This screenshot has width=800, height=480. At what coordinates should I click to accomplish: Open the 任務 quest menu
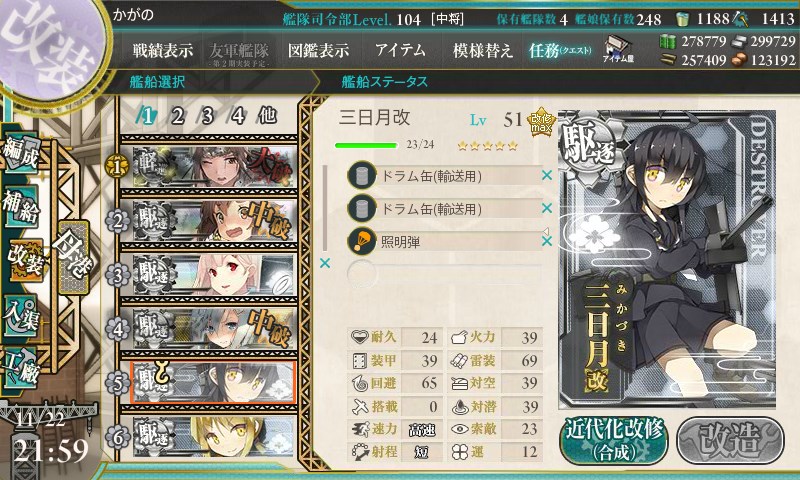[560, 50]
